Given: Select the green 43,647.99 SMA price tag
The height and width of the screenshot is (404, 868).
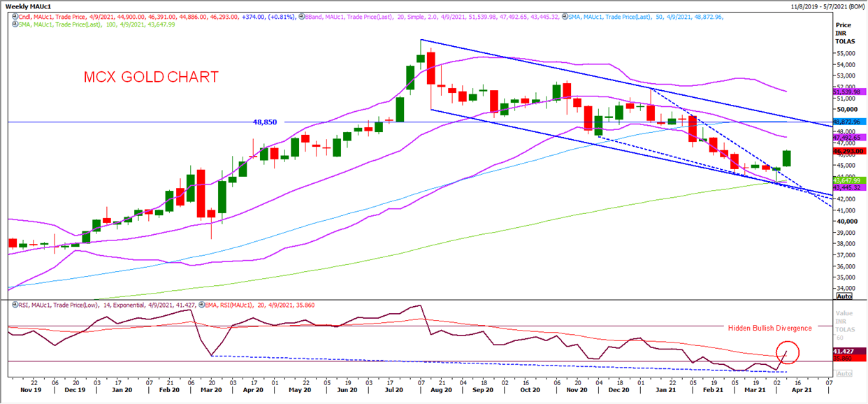Looking at the screenshot, I should point(850,180).
